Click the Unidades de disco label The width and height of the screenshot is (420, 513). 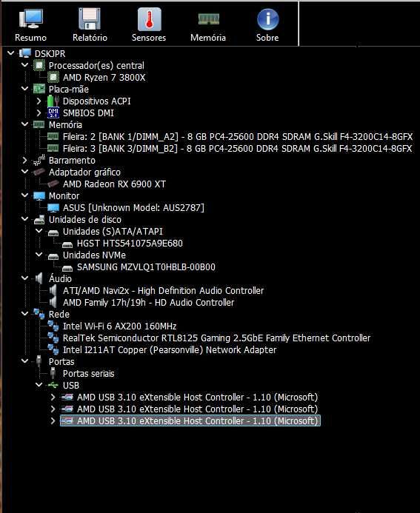click(x=85, y=220)
